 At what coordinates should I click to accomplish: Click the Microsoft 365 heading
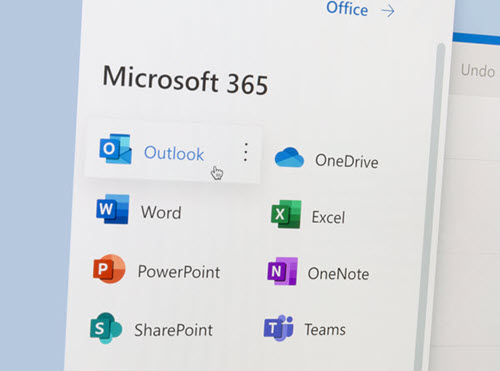tap(185, 80)
